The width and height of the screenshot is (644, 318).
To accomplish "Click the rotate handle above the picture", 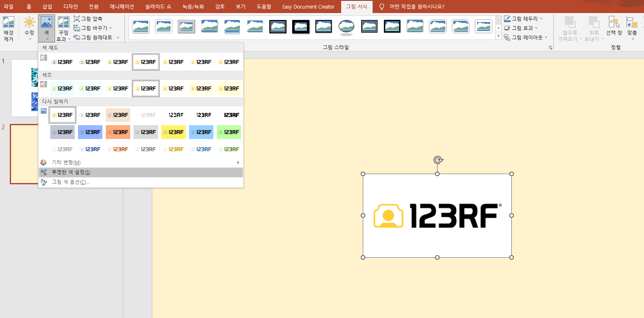I will 438,160.
